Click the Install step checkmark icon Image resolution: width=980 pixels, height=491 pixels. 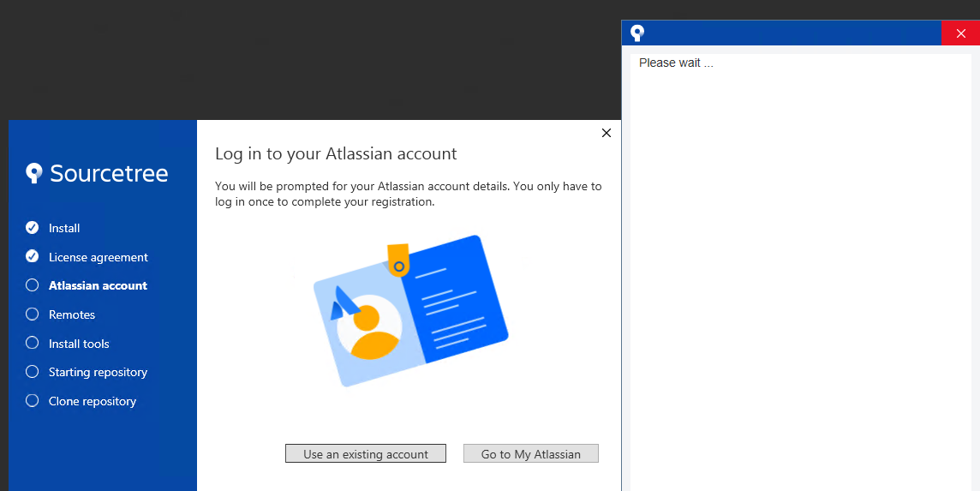32,228
